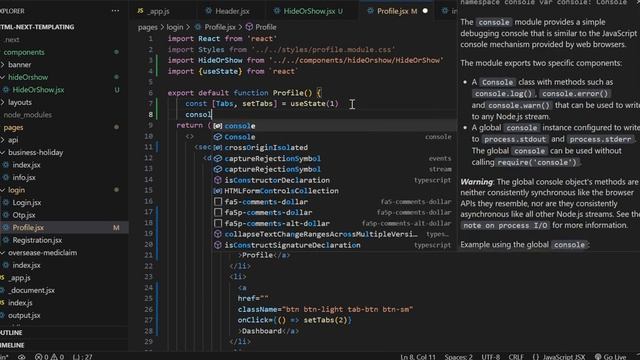640x360 pixels.
Task: Collapse the components folder
Action: 24,52
